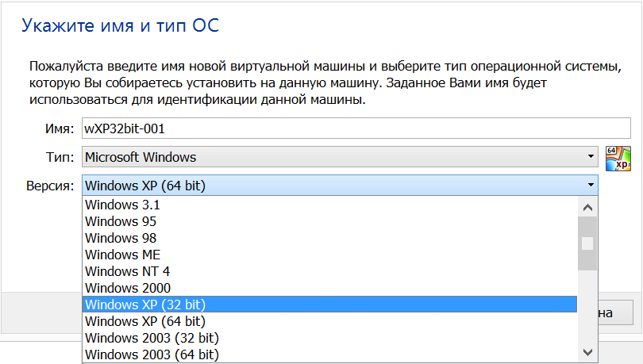Select Windows XP (64 bit) list entry
This screenshot has height=364, width=643.
point(329,321)
